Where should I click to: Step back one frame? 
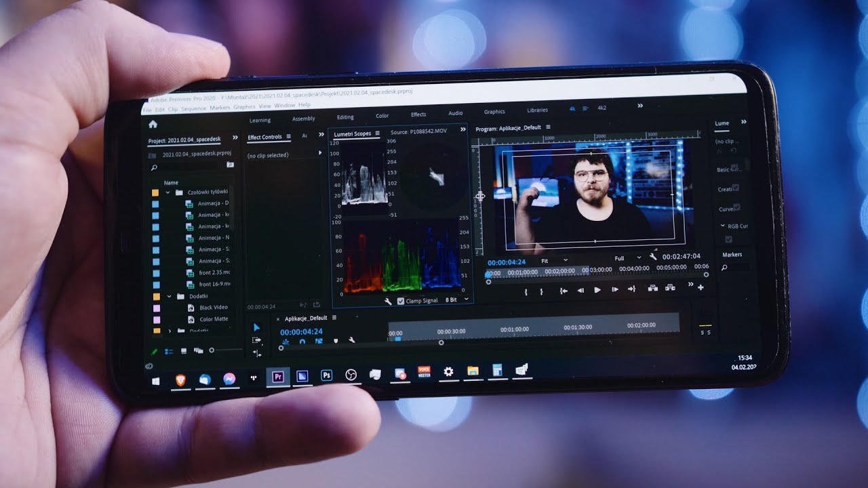(580, 290)
